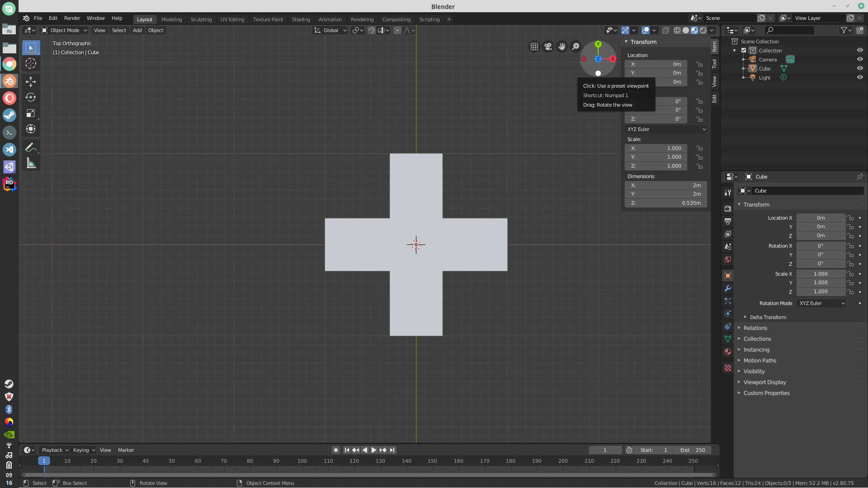This screenshot has width=868, height=488.
Task: Switch to the Scripting workspace tab
Action: coord(429,19)
